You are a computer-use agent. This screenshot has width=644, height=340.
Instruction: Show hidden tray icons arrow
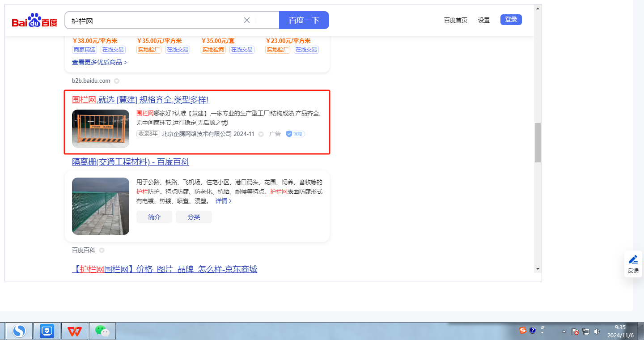click(564, 331)
